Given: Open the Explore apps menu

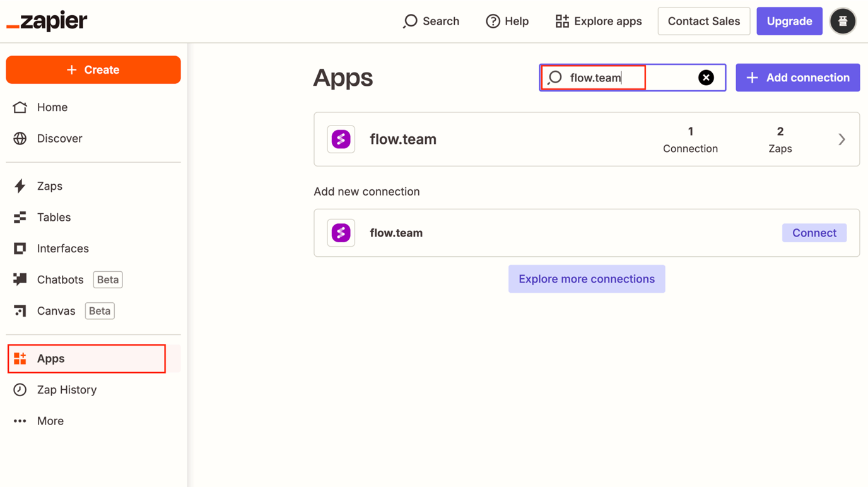Looking at the screenshot, I should click(x=597, y=21).
